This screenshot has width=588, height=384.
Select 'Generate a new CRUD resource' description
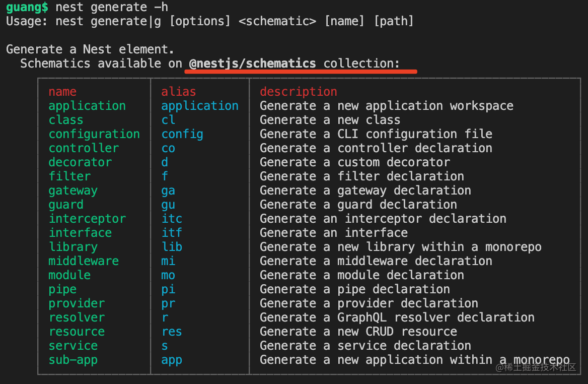[x=358, y=332]
